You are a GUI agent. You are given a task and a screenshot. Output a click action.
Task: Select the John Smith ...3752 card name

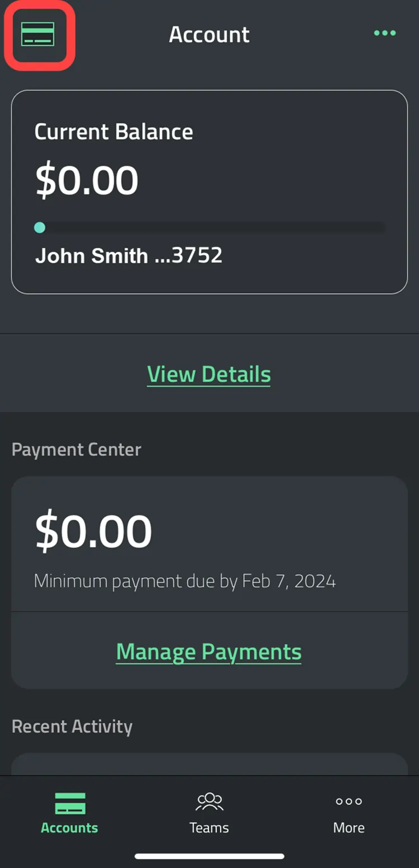click(129, 255)
